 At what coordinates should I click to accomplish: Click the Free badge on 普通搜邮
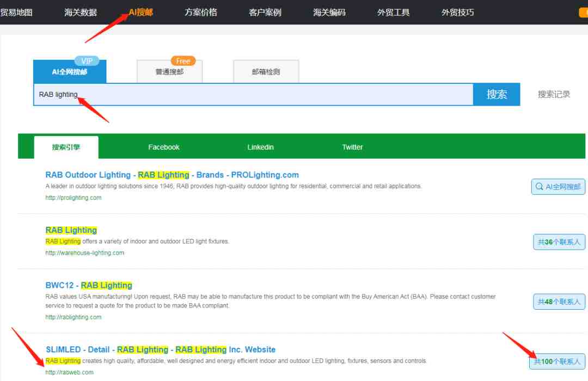183,61
